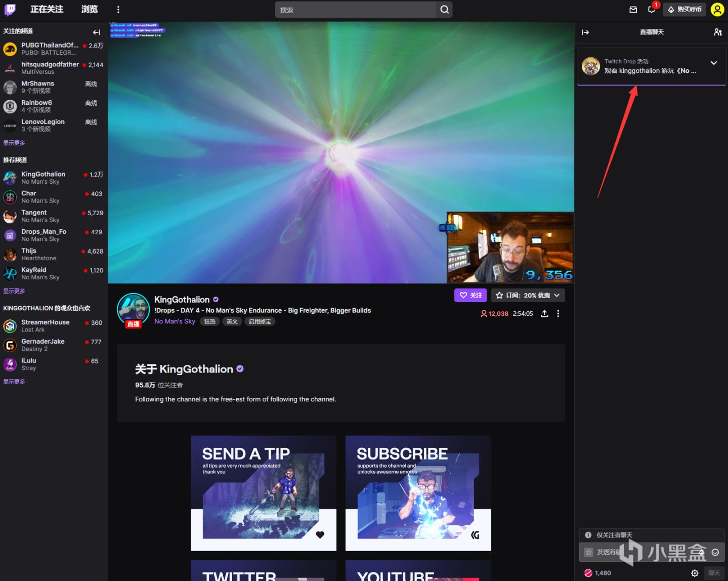Click the KingGothalion channel name

[182, 300]
